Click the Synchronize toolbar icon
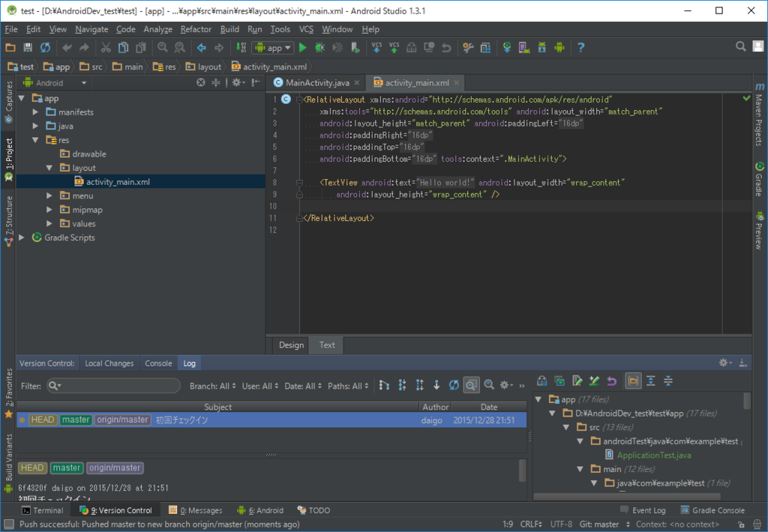The image size is (768, 532). (46, 47)
